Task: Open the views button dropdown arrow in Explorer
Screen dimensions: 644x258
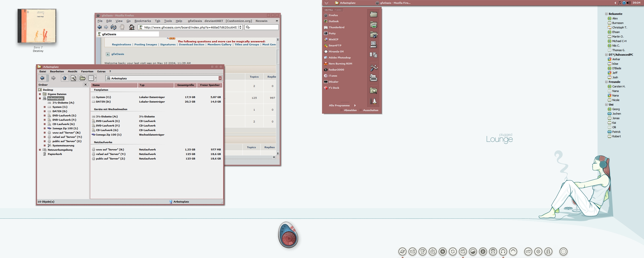Action: 96,78
